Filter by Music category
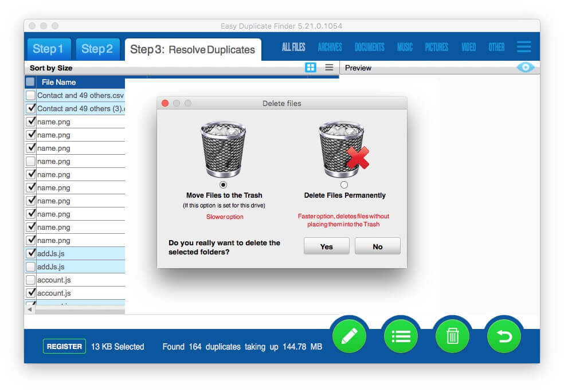 (x=405, y=47)
